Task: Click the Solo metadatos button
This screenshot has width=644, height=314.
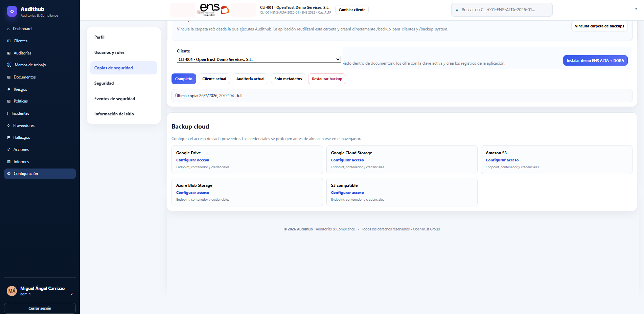Action: pyautogui.click(x=288, y=79)
